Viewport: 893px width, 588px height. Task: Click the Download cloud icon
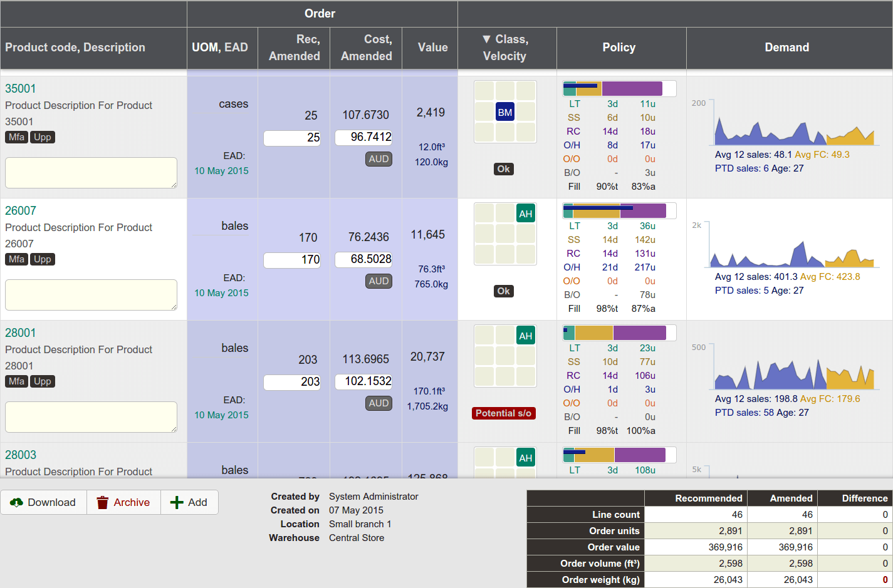click(x=17, y=502)
